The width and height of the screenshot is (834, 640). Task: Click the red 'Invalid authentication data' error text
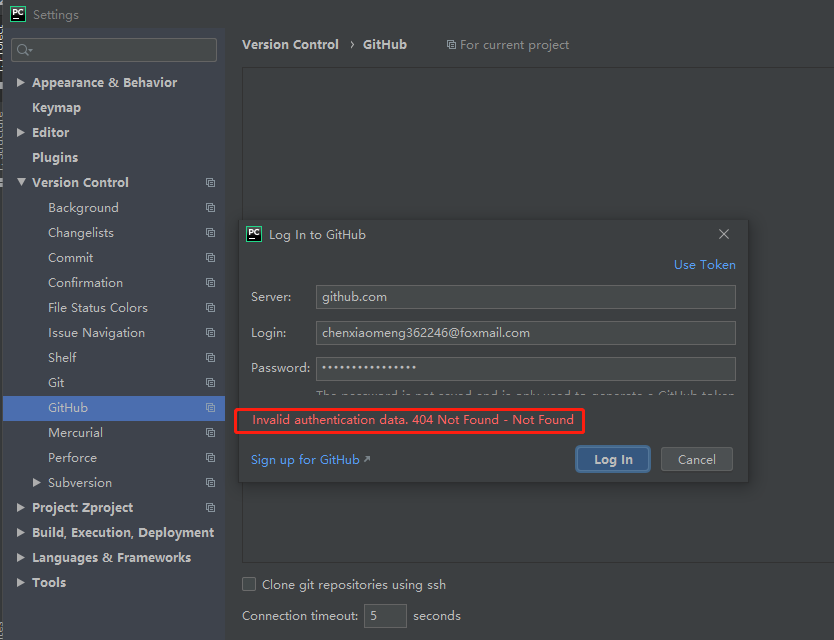pyautogui.click(x=413, y=420)
